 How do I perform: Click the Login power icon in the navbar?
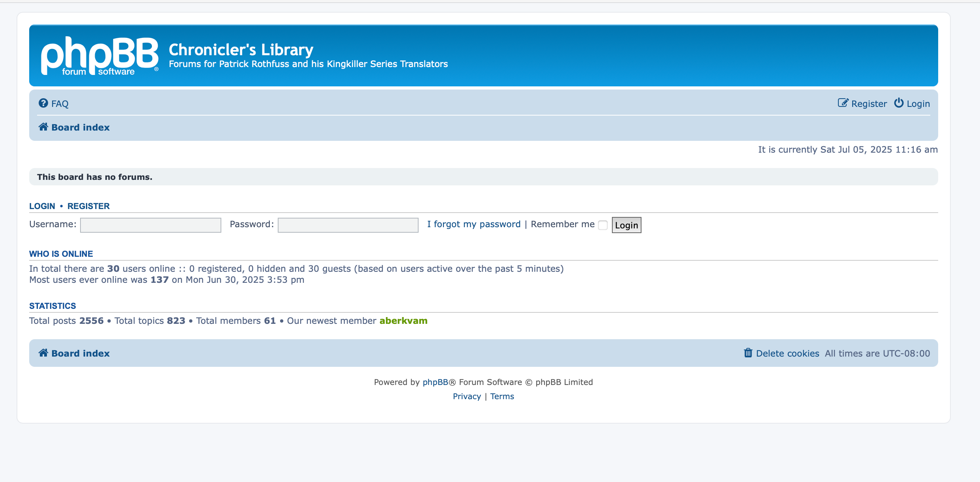[x=899, y=103]
